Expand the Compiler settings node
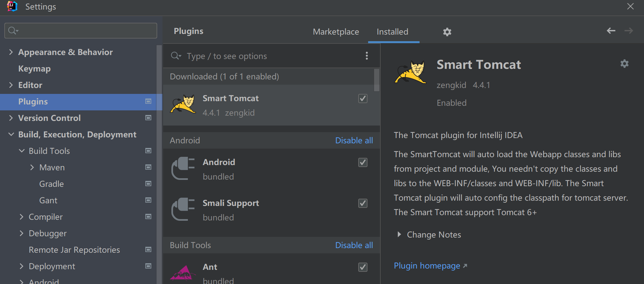Image resolution: width=644 pixels, height=284 pixels. 21,217
